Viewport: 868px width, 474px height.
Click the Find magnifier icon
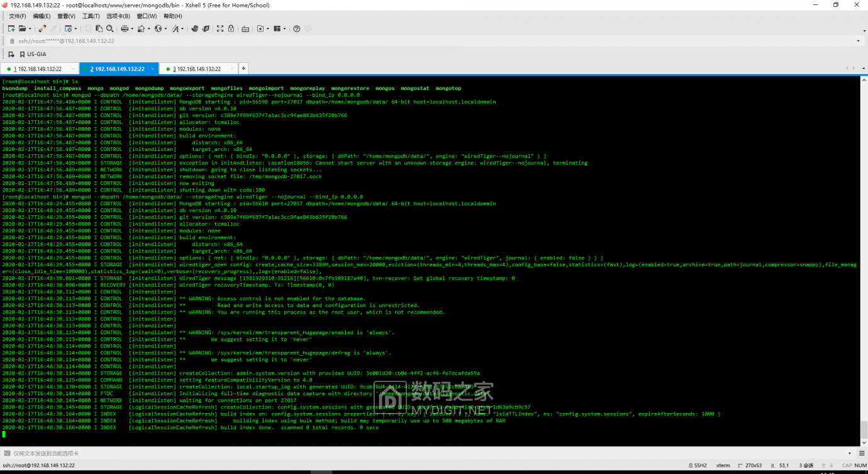pyautogui.click(x=110, y=28)
